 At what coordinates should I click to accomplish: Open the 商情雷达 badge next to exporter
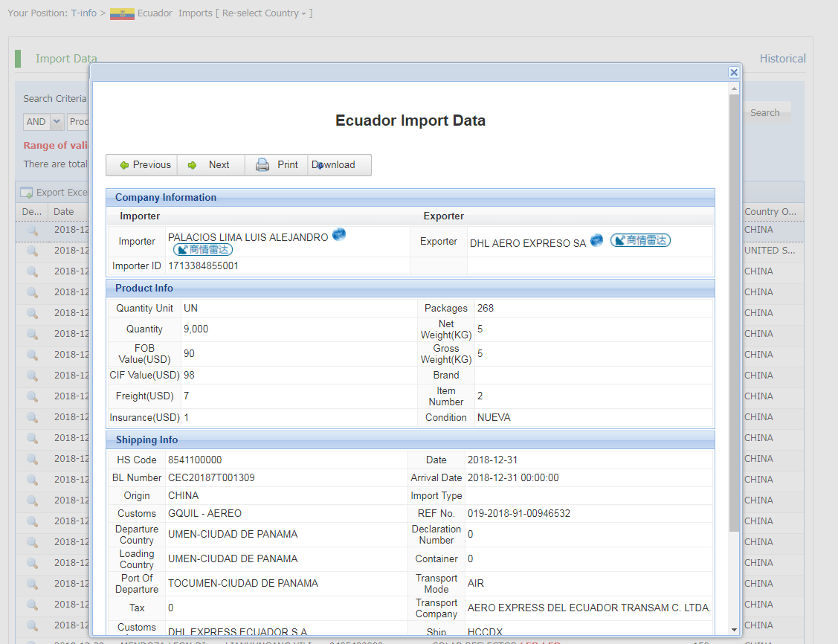pos(640,240)
